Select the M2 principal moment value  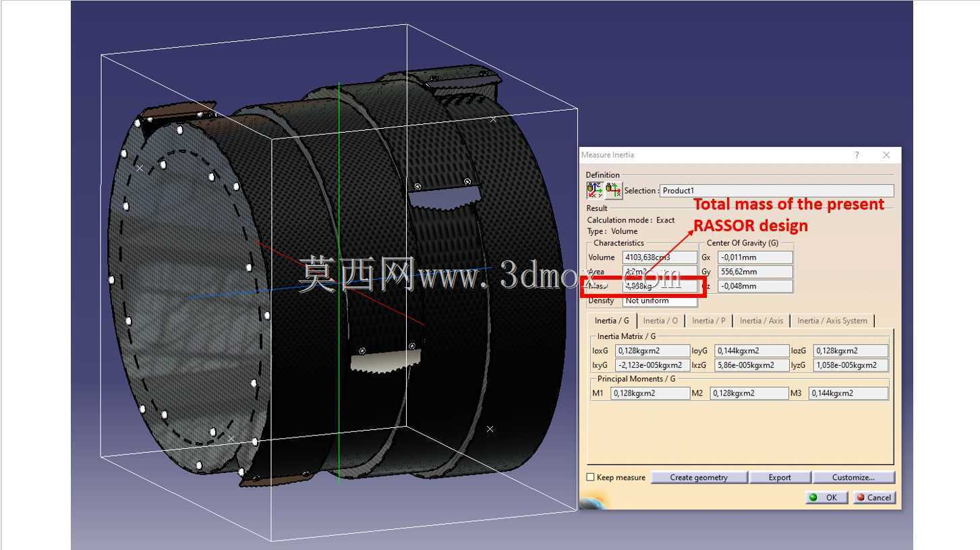click(x=749, y=393)
